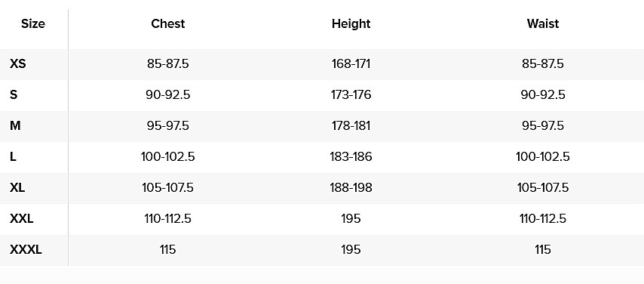The image size is (644, 284).
Task: Select the S size row label
Action: (14, 94)
